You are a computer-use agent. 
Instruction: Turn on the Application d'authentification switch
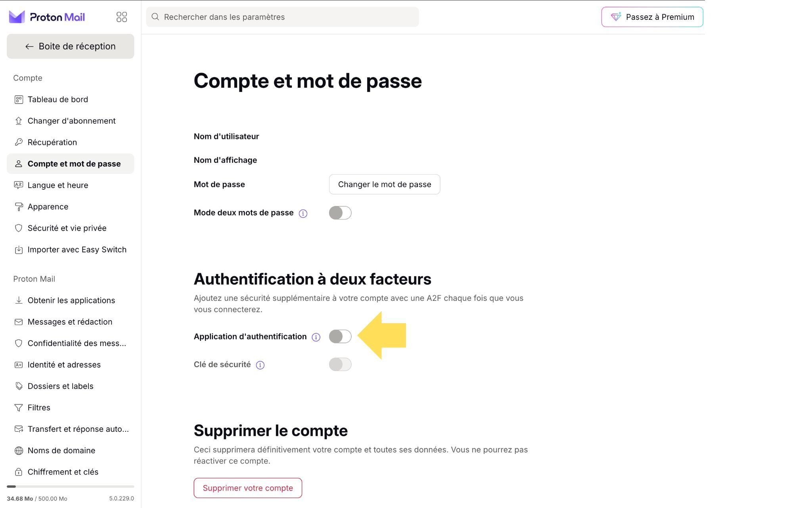click(340, 337)
